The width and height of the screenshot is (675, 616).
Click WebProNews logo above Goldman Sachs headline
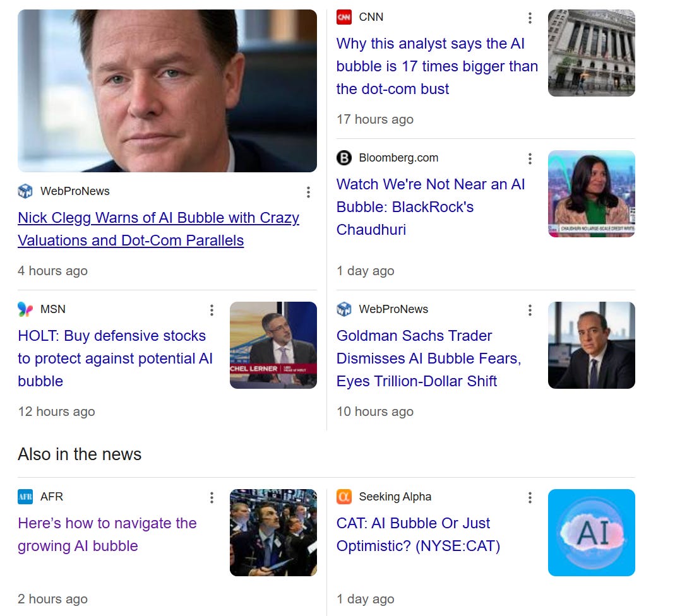click(344, 309)
